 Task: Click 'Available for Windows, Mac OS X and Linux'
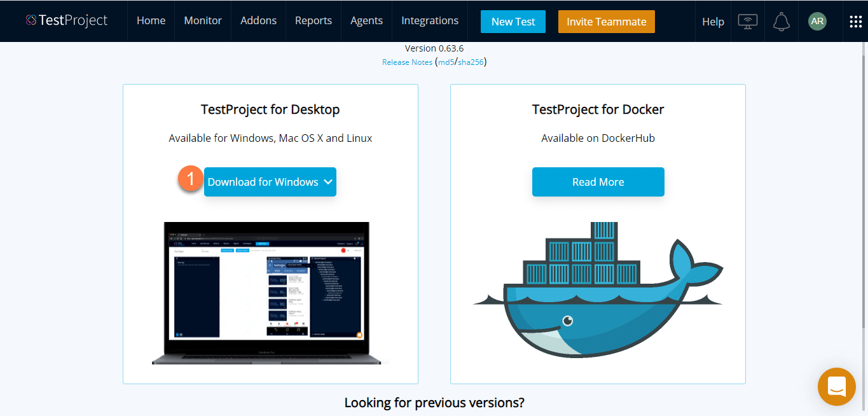(270, 138)
